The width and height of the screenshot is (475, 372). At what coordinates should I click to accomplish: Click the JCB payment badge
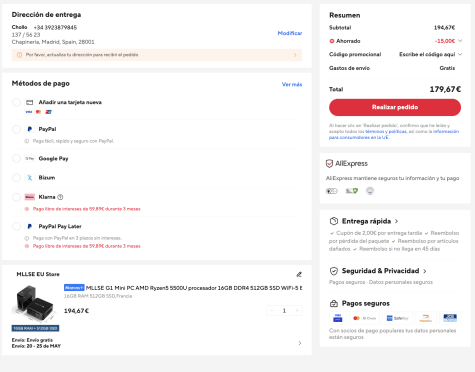(x=450, y=318)
